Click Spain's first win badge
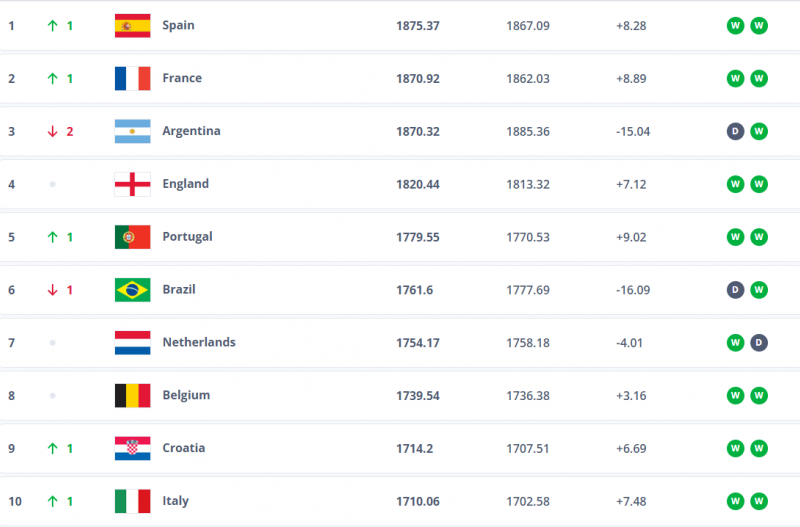Image resolution: width=800 pixels, height=527 pixels. (735, 25)
